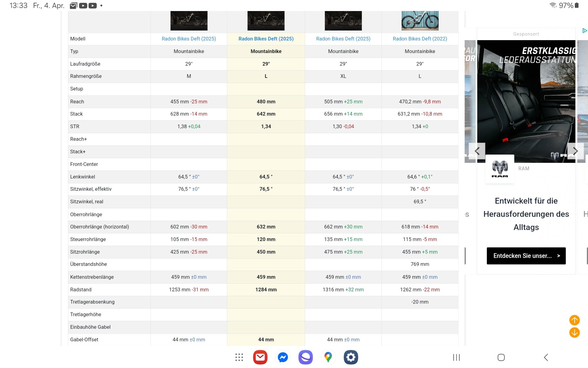This screenshot has width=588, height=368.
Task: Select the 'Oberrohrlänge (horizontal)' row label
Action: (100, 227)
